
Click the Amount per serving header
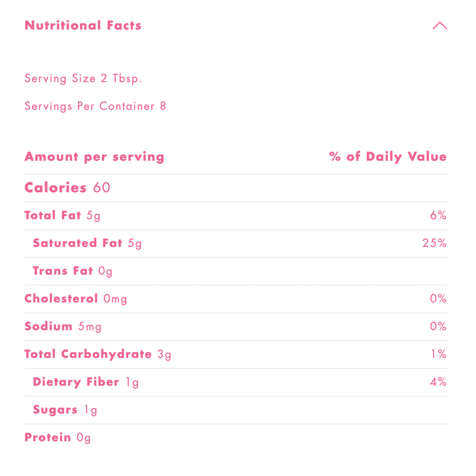tap(94, 157)
